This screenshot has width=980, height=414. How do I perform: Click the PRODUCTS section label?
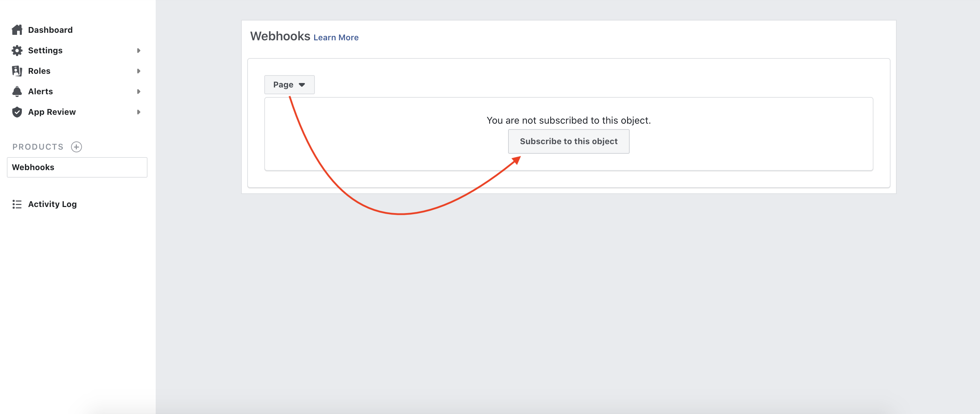[38, 147]
